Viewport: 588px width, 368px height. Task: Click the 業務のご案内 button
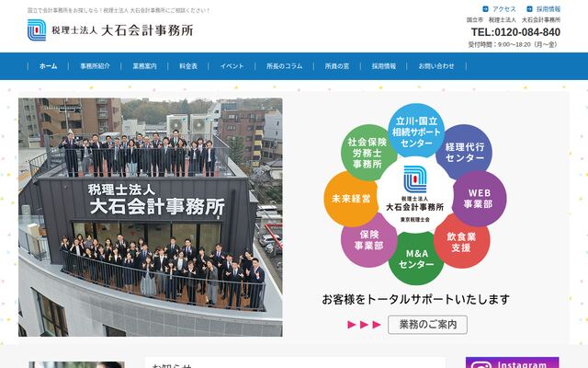pos(427,325)
